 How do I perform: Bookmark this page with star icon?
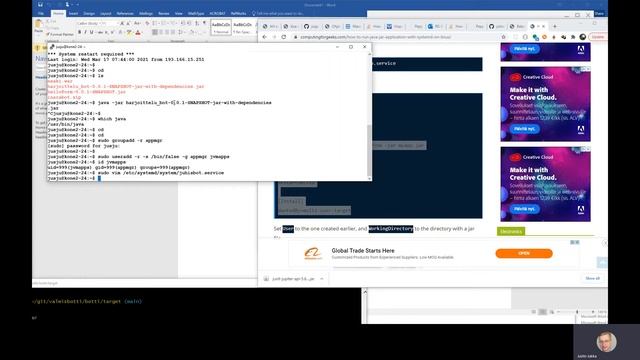click(x=504, y=37)
